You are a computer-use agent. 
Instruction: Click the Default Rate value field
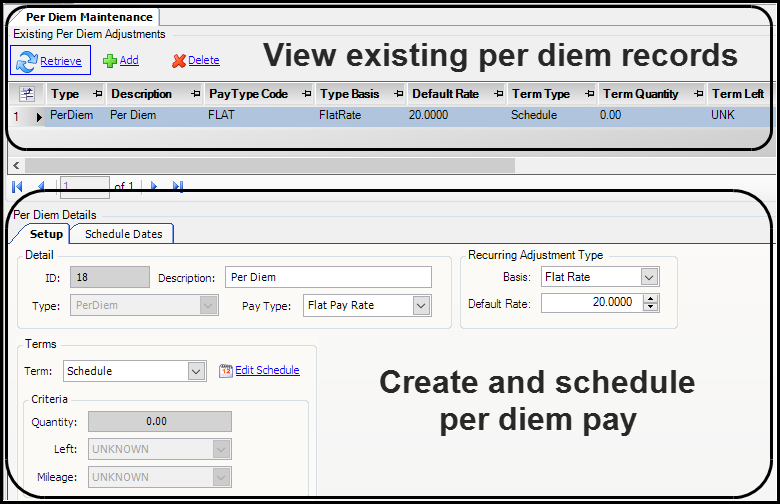[x=592, y=302]
